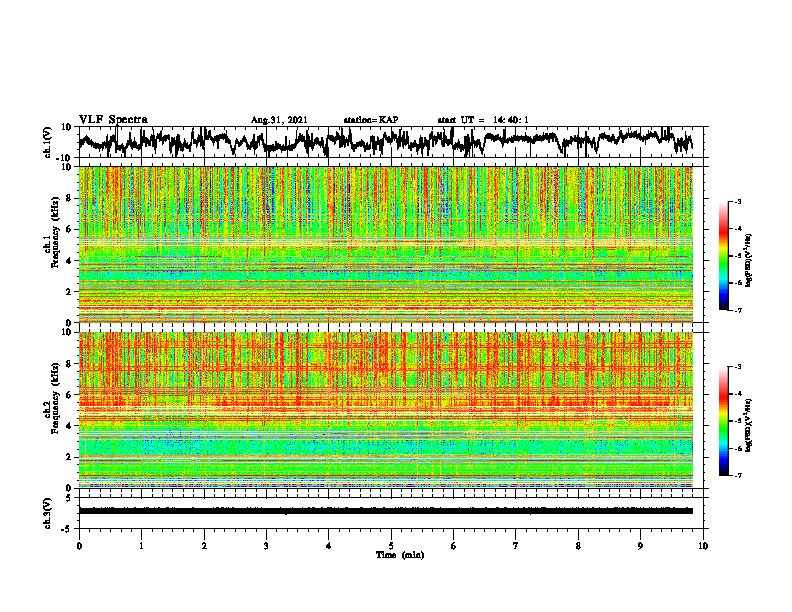Click time axis tick label "7"
Viewport: 792px width, 612px height.
click(516, 546)
